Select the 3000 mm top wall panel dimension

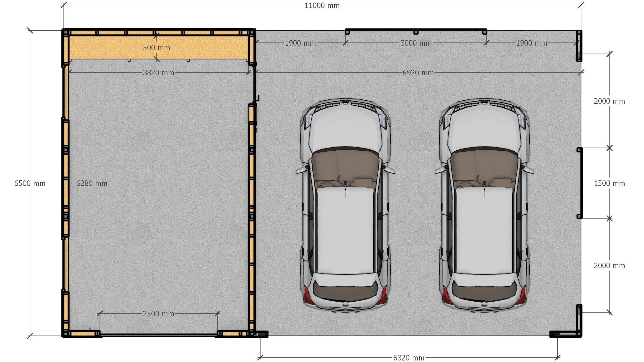[416, 43]
